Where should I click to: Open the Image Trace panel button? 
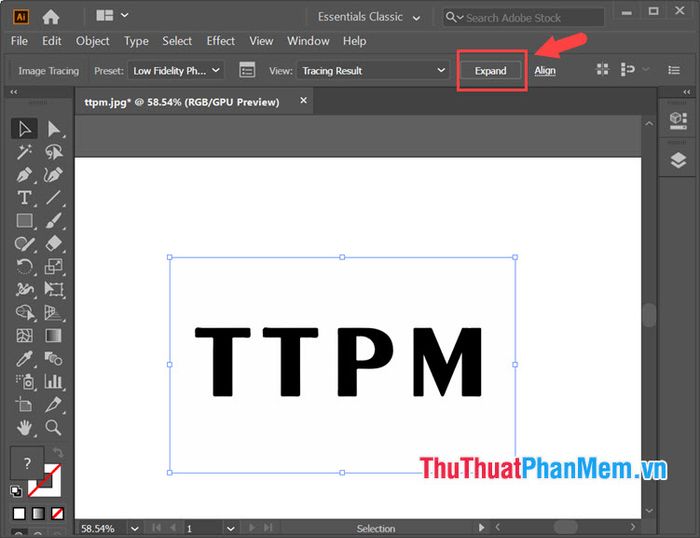coord(247,70)
